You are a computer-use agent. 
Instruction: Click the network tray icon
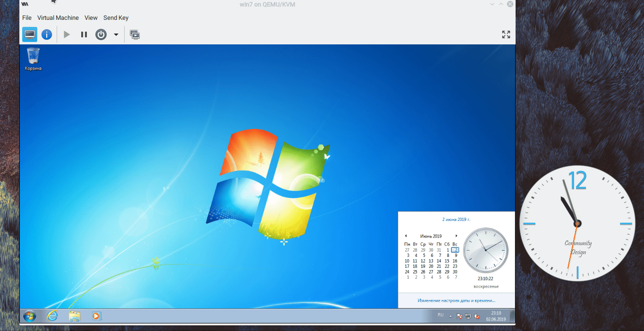tap(468, 316)
